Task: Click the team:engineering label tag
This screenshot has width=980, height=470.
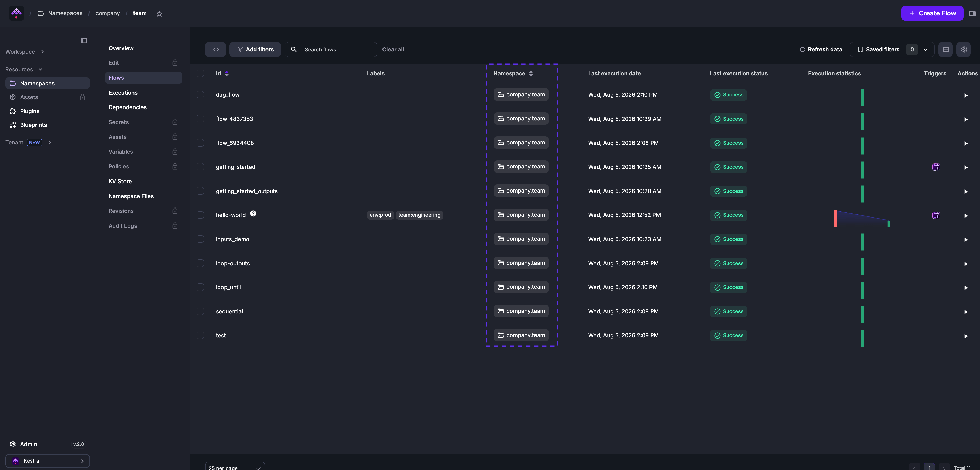Action: (x=419, y=215)
